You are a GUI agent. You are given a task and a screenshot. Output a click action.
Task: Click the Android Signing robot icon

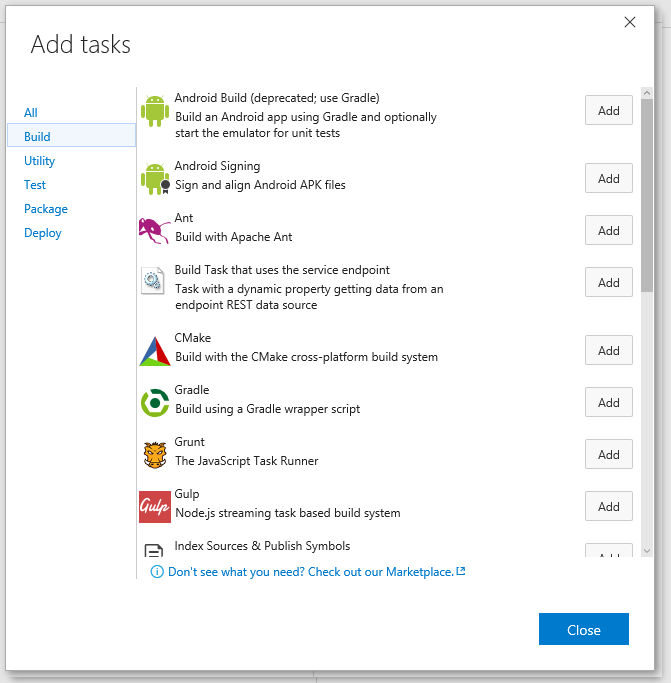[x=155, y=179]
